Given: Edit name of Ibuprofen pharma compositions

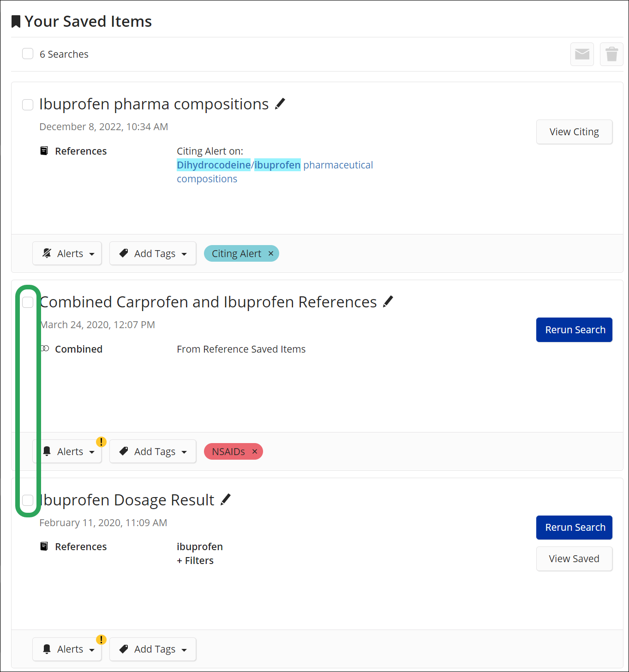Looking at the screenshot, I should click(x=280, y=104).
